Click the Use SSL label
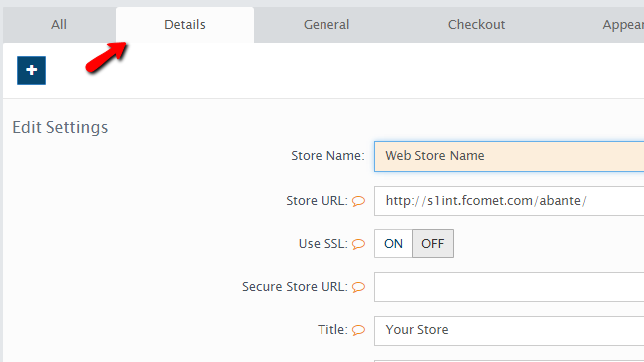Viewport: 644px width, 362px height. point(322,244)
